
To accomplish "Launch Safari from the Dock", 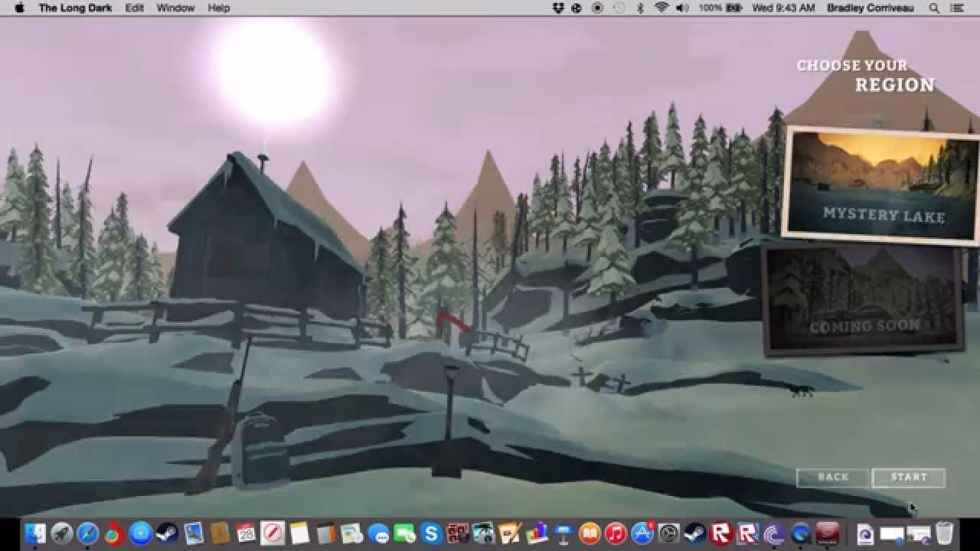I will tap(88, 533).
